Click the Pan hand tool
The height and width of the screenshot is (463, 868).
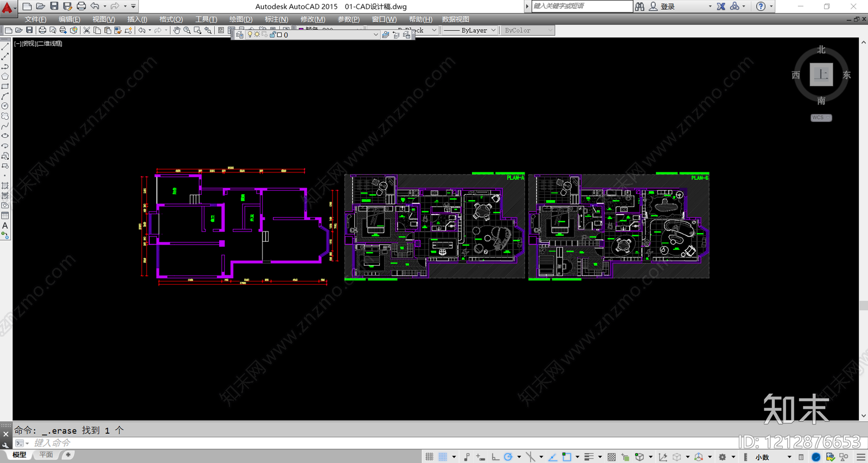point(176,30)
